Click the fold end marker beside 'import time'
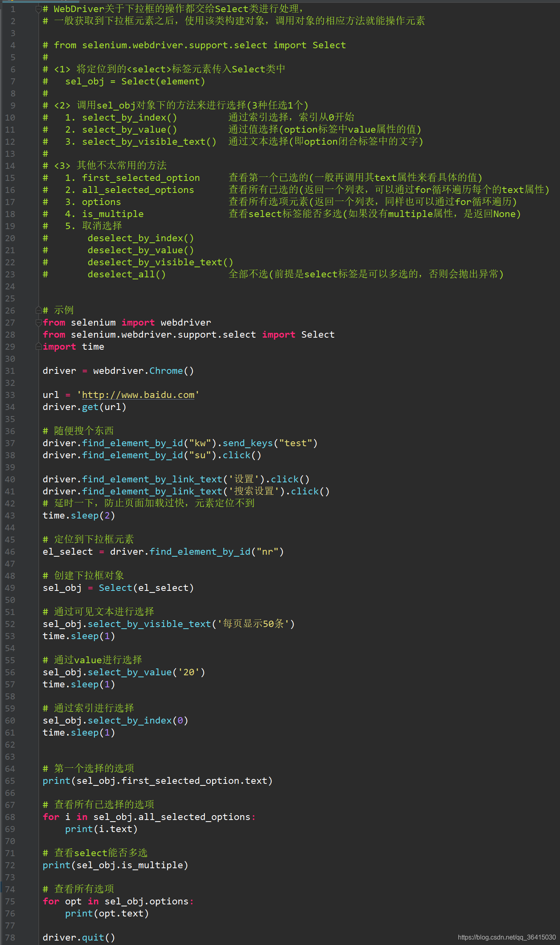 point(39,346)
